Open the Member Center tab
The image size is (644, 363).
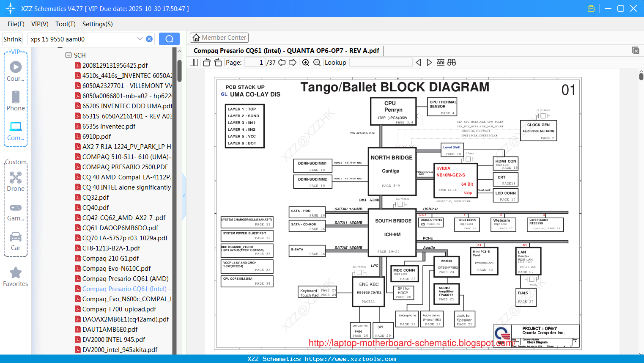(219, 38)
